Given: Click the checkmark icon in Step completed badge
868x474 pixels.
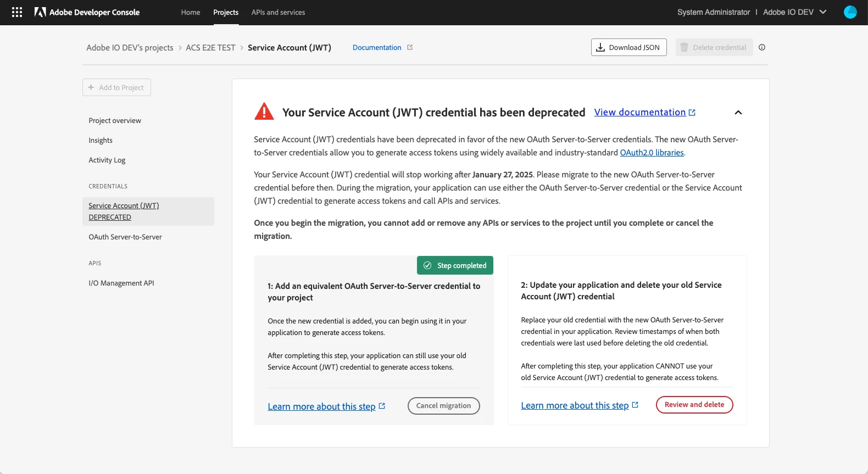Looking at the screenshot, I should 427,265.
